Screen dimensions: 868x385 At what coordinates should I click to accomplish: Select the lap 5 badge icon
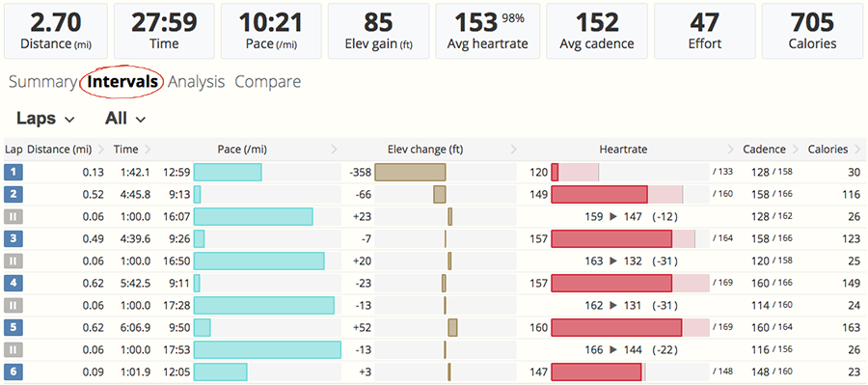click(13, 327)
